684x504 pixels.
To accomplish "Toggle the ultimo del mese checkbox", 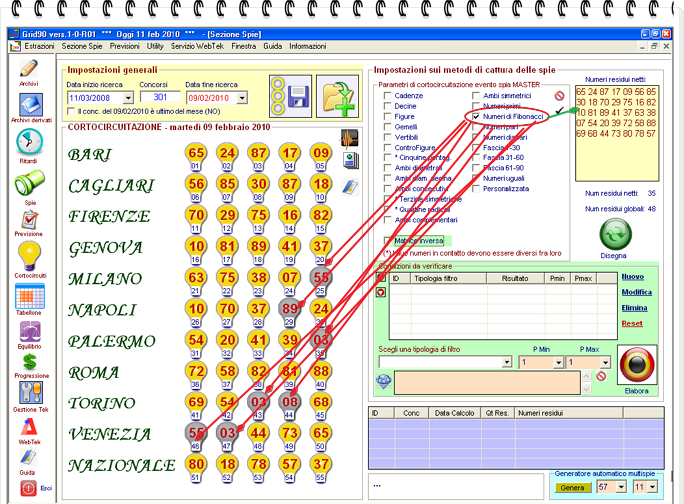I will (71, 112).
